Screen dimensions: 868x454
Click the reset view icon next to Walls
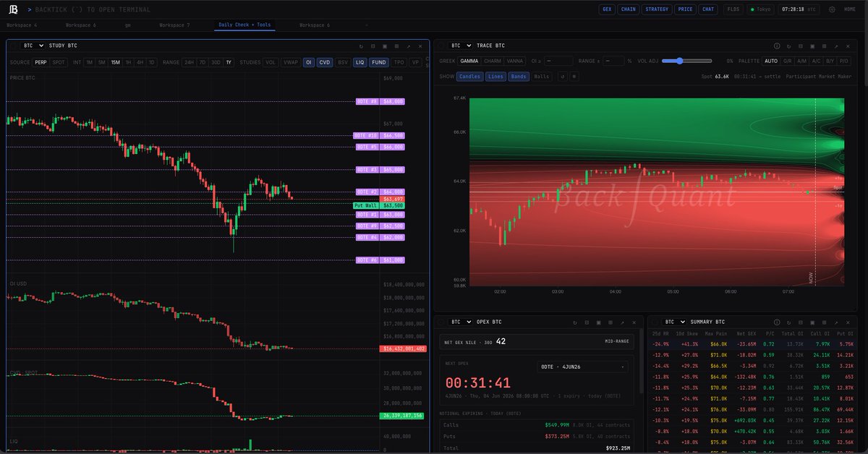(x=562, y=76)
